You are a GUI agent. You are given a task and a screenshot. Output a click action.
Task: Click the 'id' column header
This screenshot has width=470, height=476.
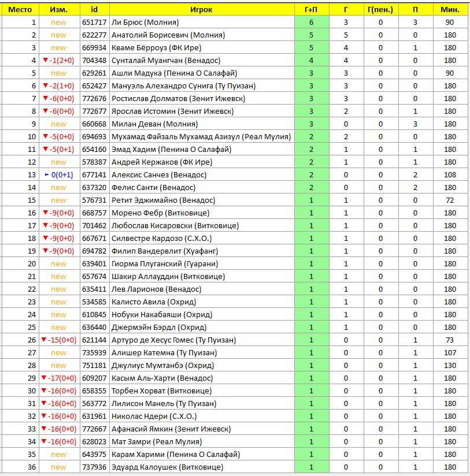(94, 10)
